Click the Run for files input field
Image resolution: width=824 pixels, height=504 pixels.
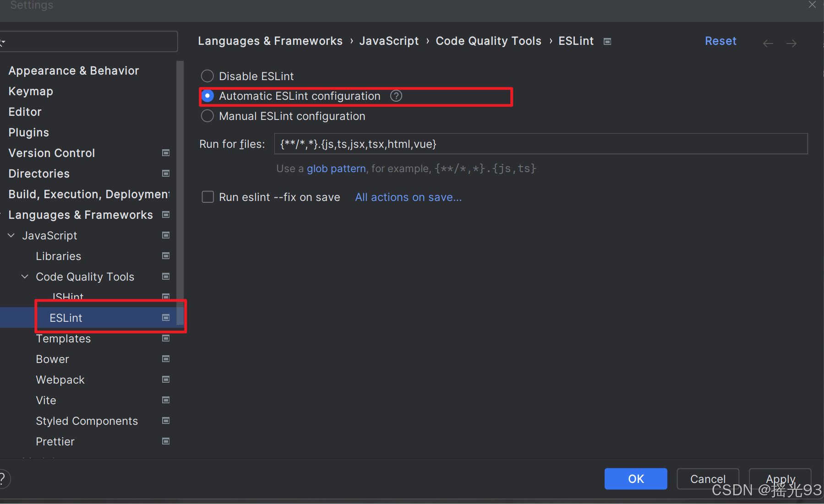click(x=541, y=144)
